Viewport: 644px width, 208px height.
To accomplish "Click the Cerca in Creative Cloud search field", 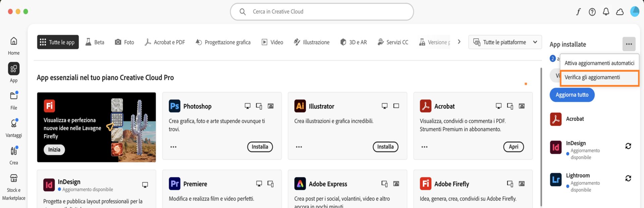I will click(x=322, y=12).
